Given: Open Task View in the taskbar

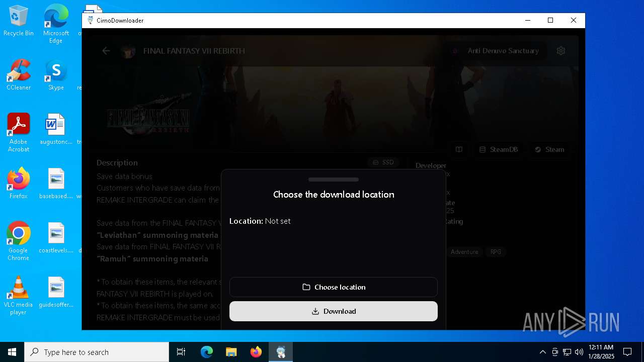Looking at the screenshot, I should pyautogui.click(x=181, y=352).
